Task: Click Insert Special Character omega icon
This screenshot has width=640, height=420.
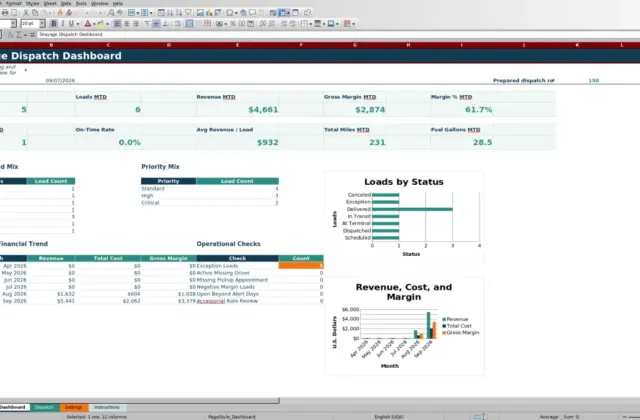Action: click(x=229, y=13)
